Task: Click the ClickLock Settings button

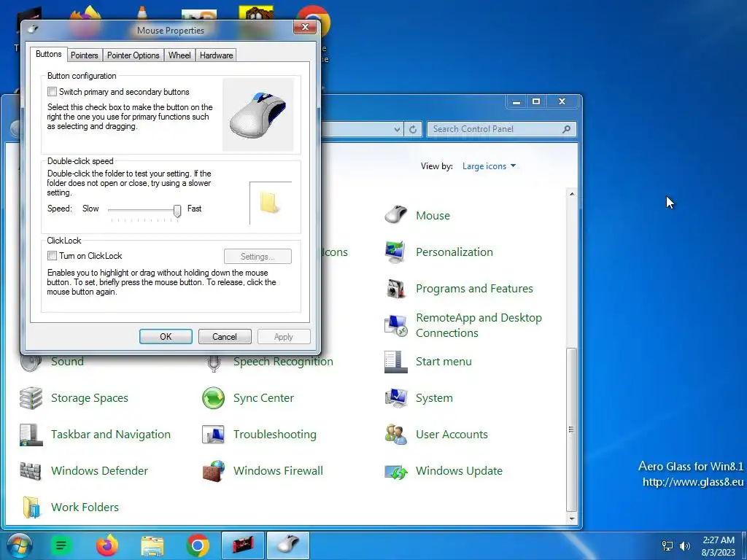Action: pyautogui.click(x=258, y=257)
